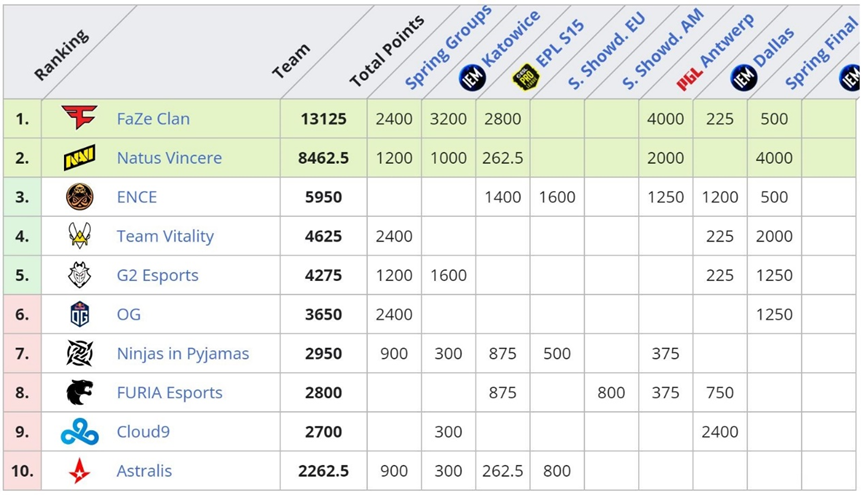Click the ENCE team logo
Image resolution: width=863 pixels, height=495 pixels.
click(x=79, y=197)
